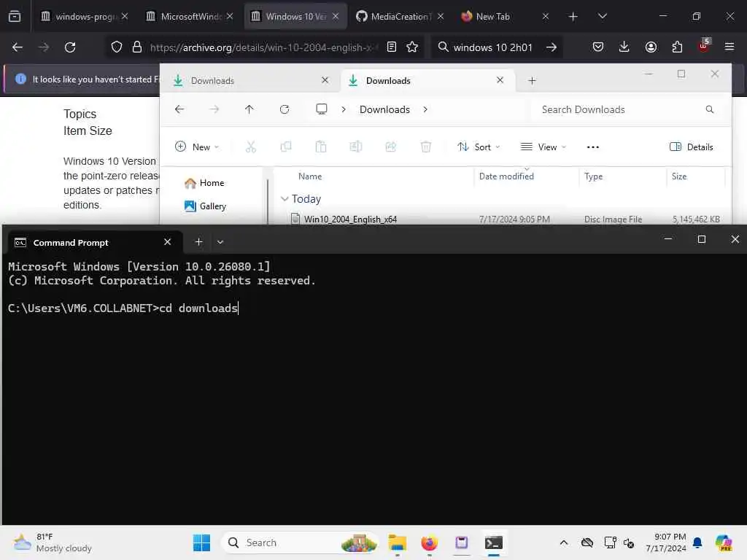The image size is (747, 560).
Task: Open Copilot preview taskbar icon
Action: coord(724,542)
